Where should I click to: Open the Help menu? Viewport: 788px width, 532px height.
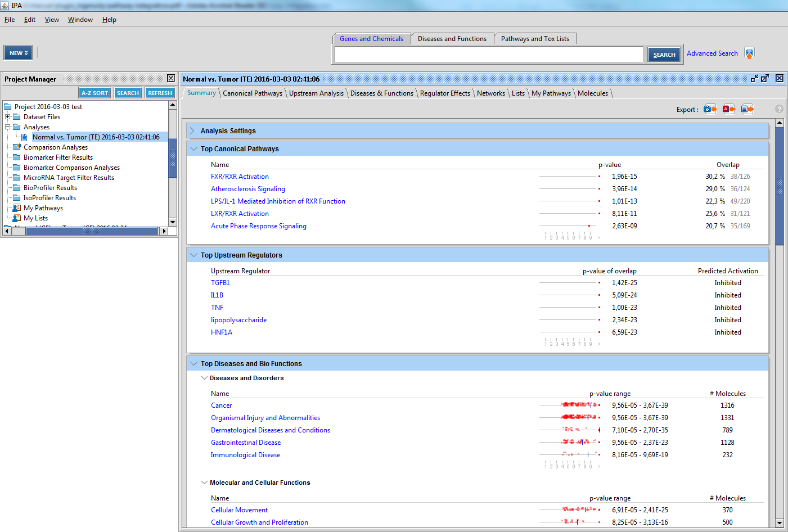click(x=109, y=20)
